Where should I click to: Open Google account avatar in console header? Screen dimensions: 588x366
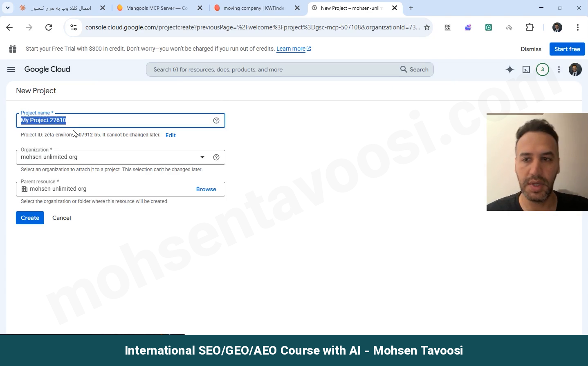[575, 69]
